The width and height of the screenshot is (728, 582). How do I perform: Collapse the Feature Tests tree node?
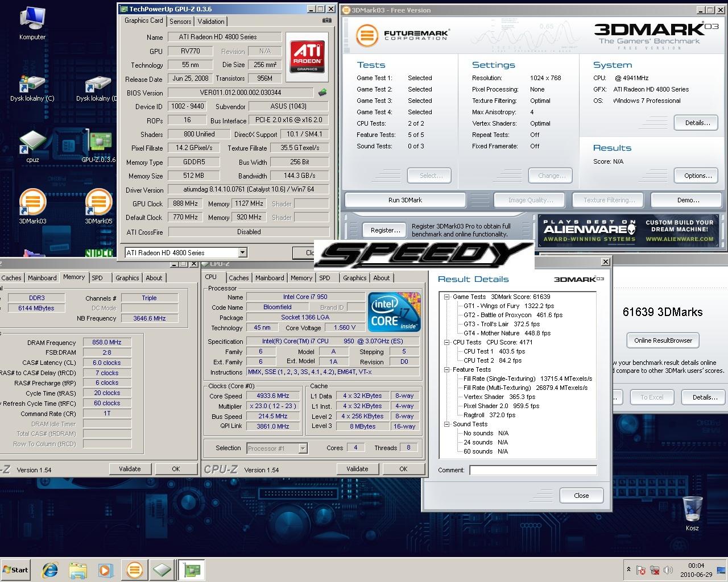[x=447, y=369]
